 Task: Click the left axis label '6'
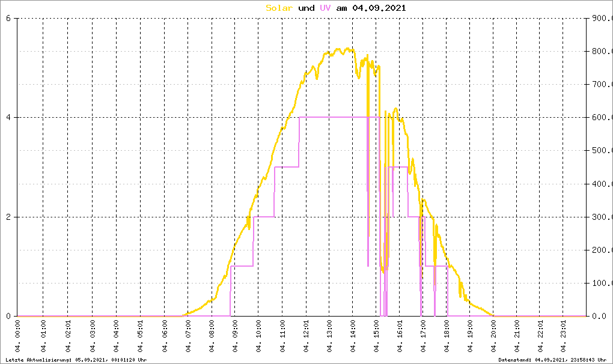(8, 19)
